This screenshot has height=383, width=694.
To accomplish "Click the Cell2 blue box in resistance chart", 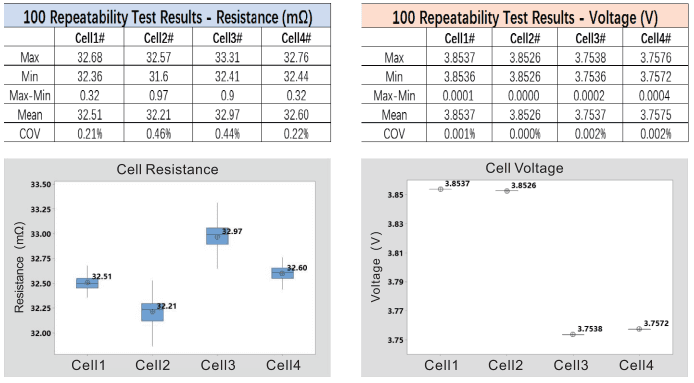I will [x=152, y=312].
